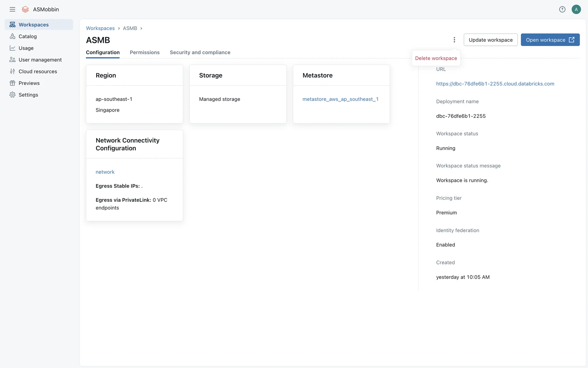Open the user avatar account menu
Screen dimensions: 588x368
[x=576, y=9]
